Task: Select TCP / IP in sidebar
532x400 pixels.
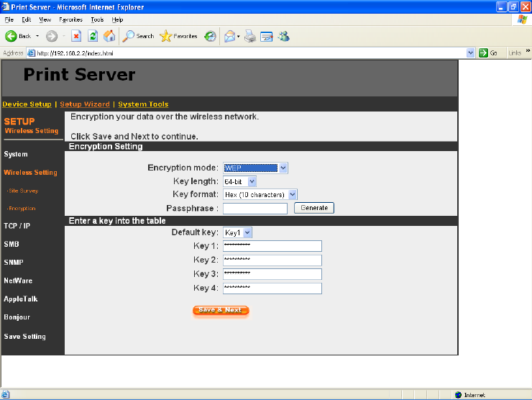Action: click(x=17, y=226)
